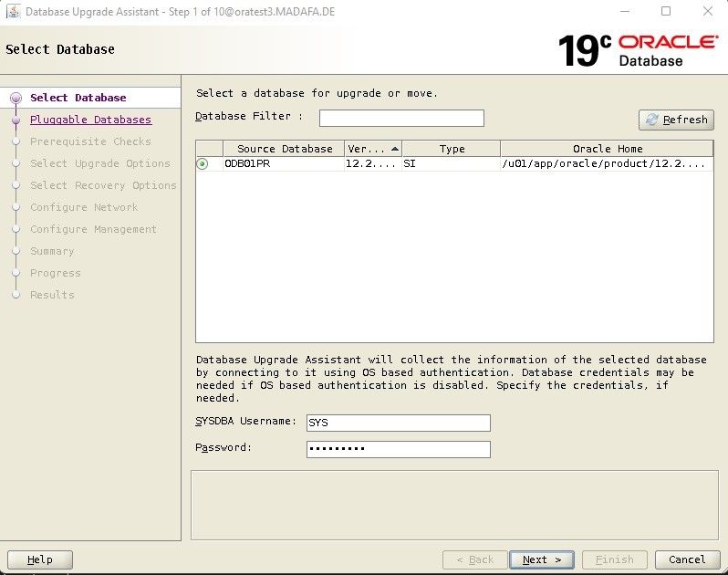Cancel the upgrade assistant
Screen dimensions: 728x575
pos(687,559)
